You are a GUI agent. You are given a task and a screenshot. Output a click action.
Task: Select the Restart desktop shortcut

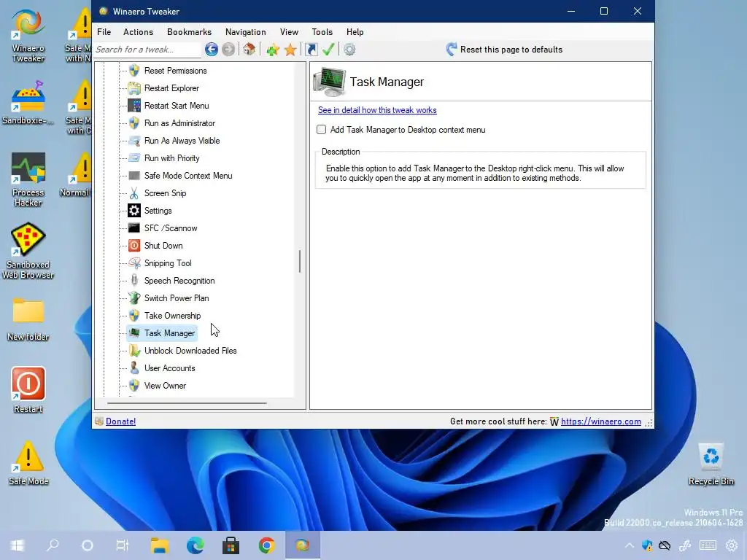(28, 389)
